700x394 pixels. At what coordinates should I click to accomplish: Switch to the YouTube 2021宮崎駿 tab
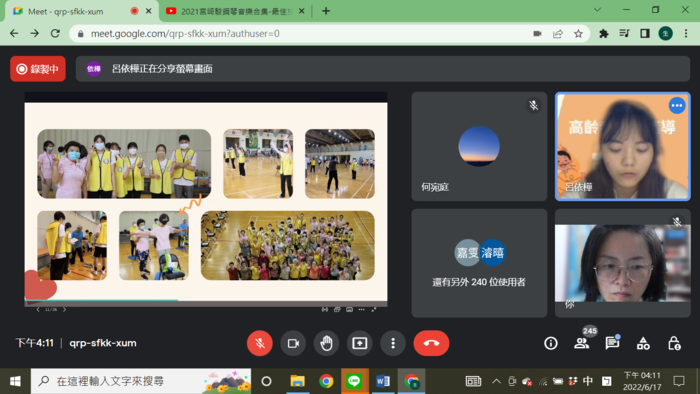pyautogui.click(x=235, y=11)
